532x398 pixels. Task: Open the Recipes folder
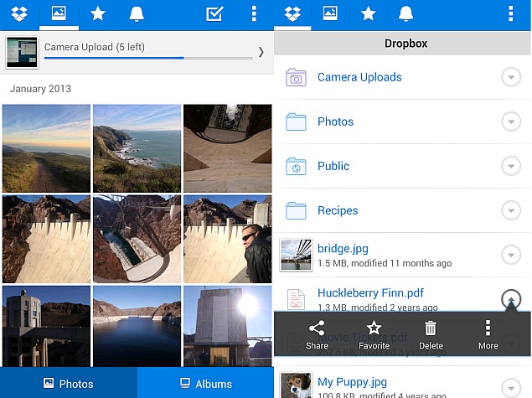coord(402,210)
